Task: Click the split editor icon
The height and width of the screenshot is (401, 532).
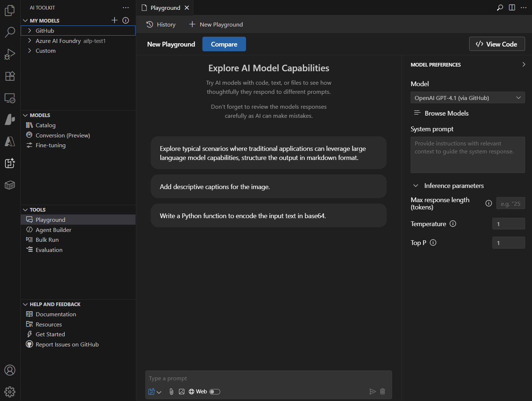Action: click(x=512, y=7)
